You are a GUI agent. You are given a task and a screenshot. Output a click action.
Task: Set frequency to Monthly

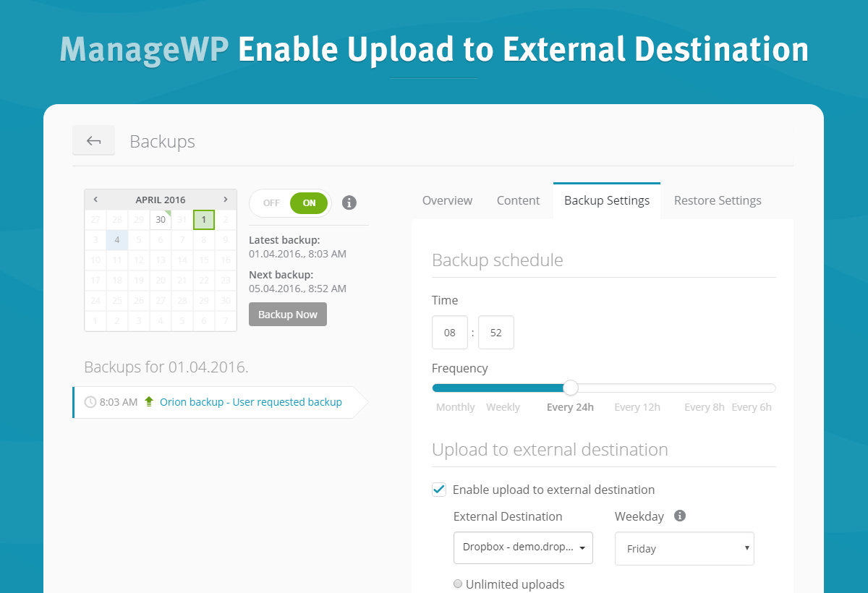click(x=456, y=407)
